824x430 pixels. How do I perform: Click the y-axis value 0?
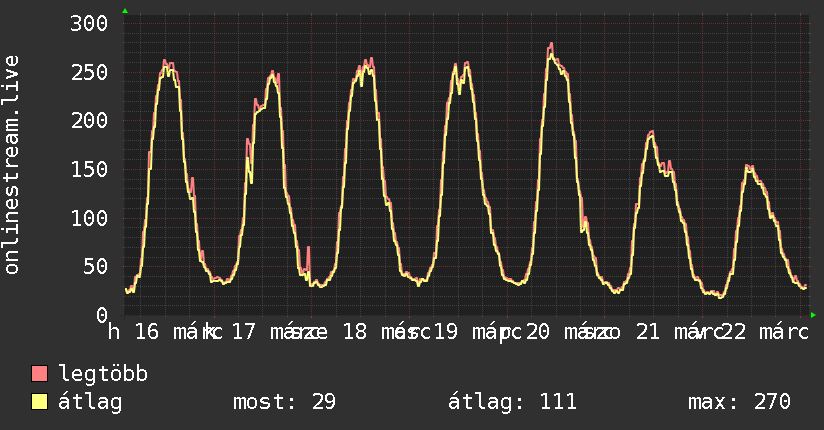coord(102,315)
